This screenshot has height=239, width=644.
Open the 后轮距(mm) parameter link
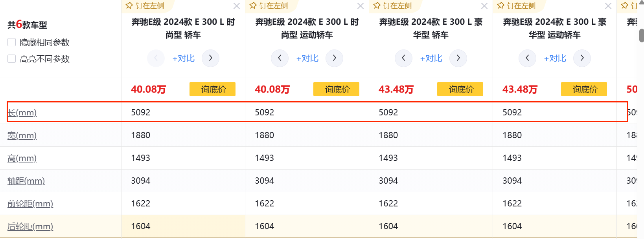click(30, 226)
